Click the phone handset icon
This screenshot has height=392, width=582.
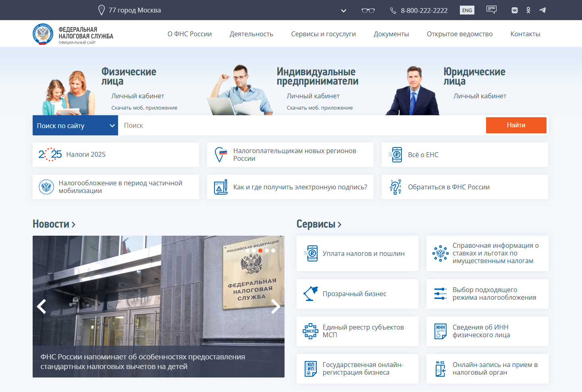coord(393,10)
